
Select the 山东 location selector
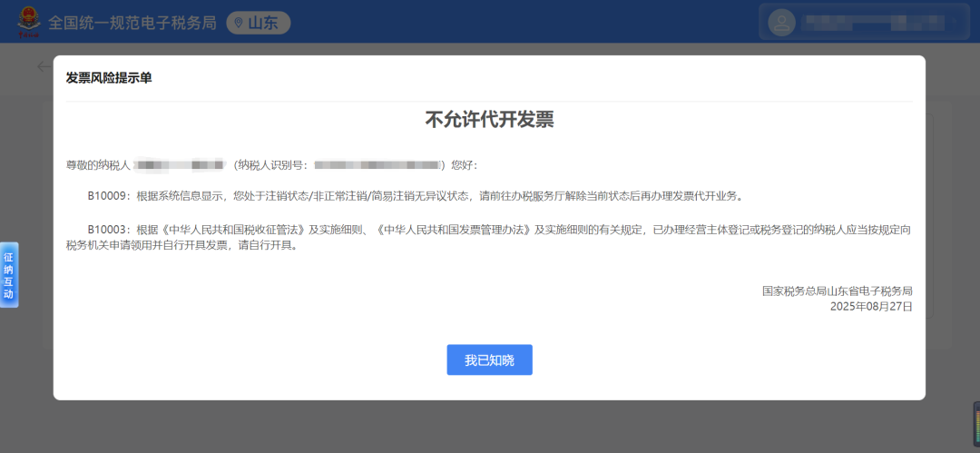[x=258, y=24]
